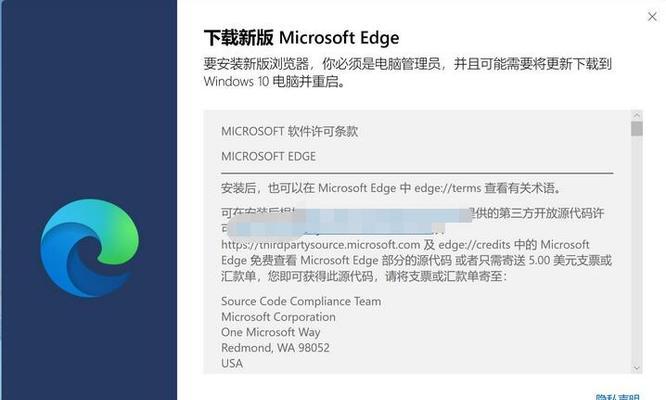Click the Microsoft Corporation address line

point(278,317)
